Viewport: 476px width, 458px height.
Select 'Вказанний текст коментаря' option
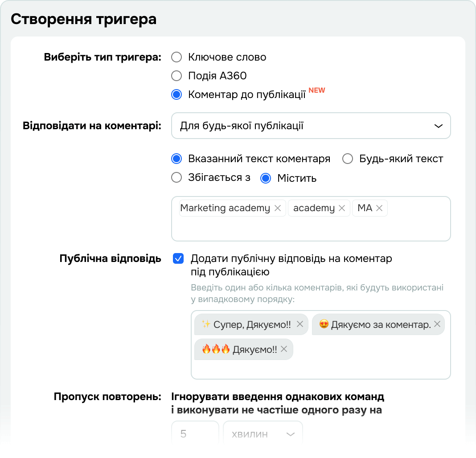(x=177, y=159)
